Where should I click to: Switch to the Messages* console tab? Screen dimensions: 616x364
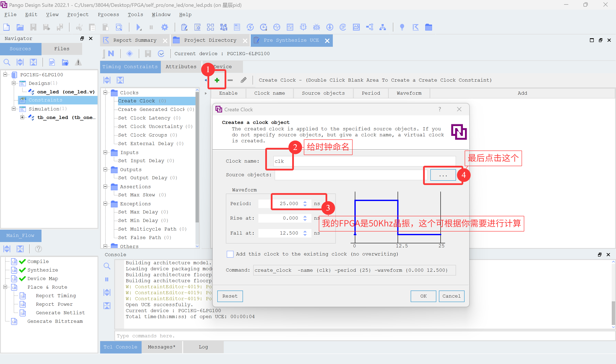[x=161, y=347]
